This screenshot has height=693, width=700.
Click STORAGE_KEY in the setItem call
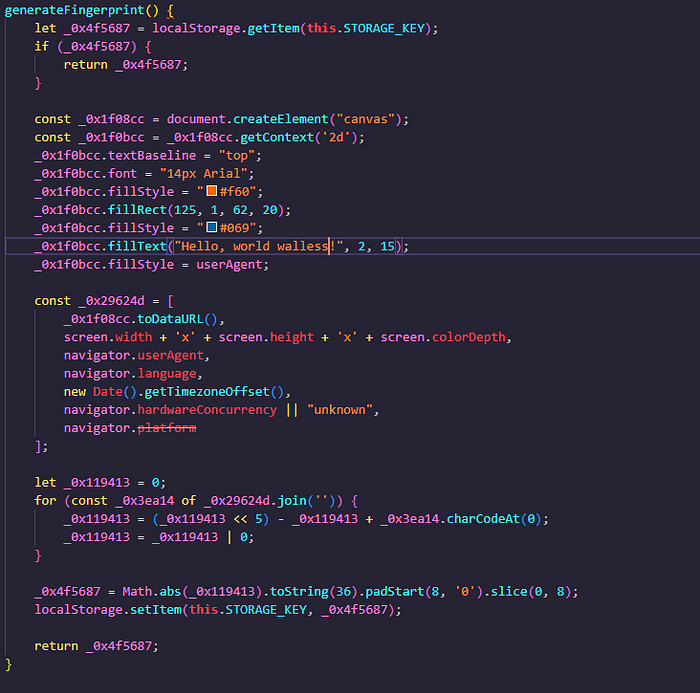point(266,610)
